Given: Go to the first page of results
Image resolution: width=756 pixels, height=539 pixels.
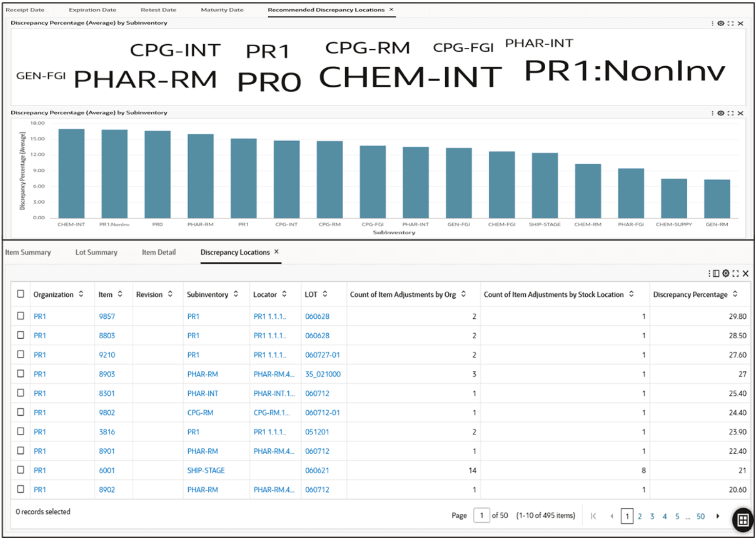Looking at the screenshot, I should click(x=593, y=516).
